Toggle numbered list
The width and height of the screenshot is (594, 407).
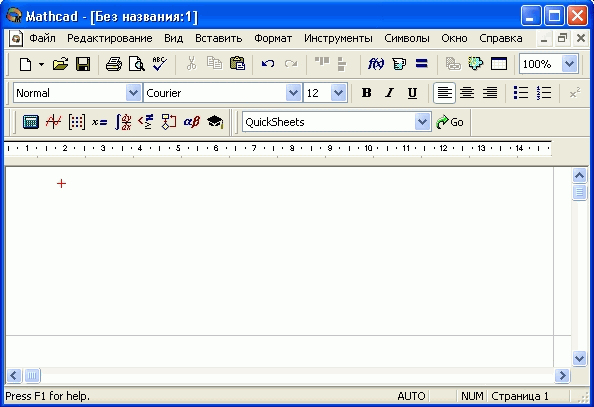coord(544,93)
